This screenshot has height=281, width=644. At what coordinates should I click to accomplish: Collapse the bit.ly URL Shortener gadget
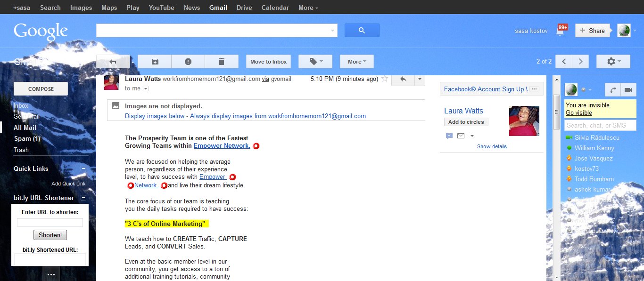[x=83, y=198]
